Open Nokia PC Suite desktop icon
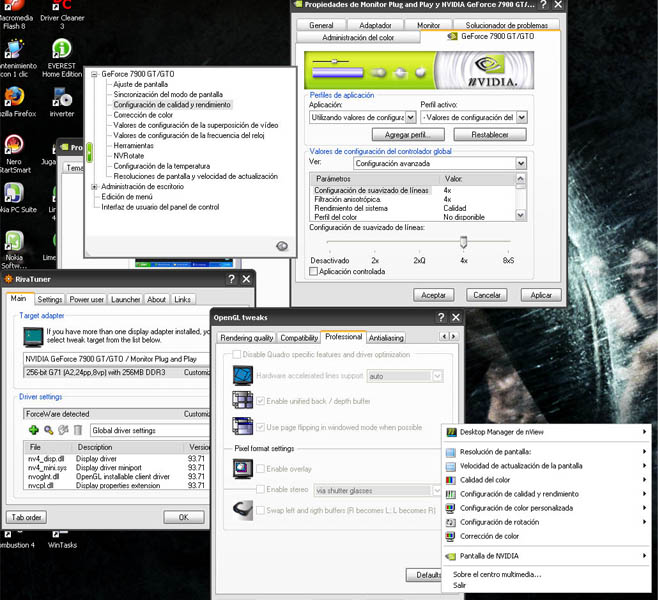This screenshot has height=600, width=658. point(15,197)
